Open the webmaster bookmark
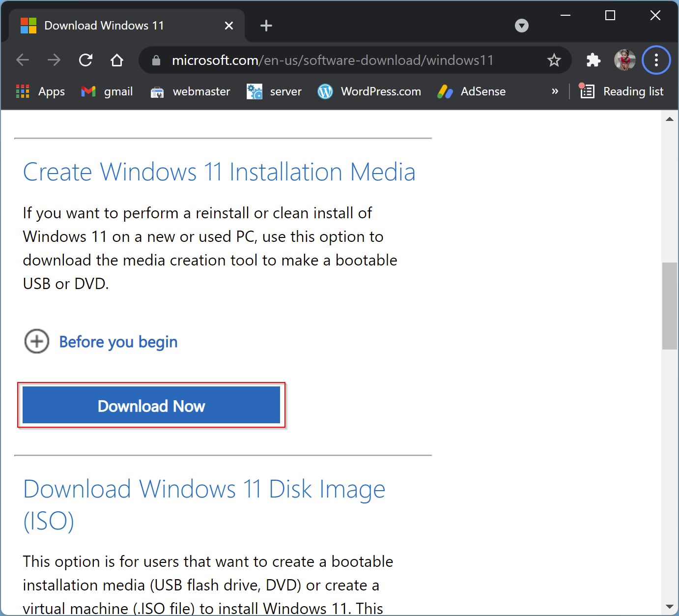 tap(190, 91)
